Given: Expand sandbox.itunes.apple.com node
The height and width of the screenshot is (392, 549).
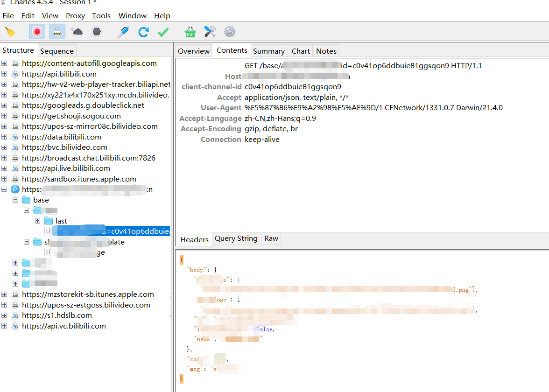Looking at the screenshot, I should 4,179.
